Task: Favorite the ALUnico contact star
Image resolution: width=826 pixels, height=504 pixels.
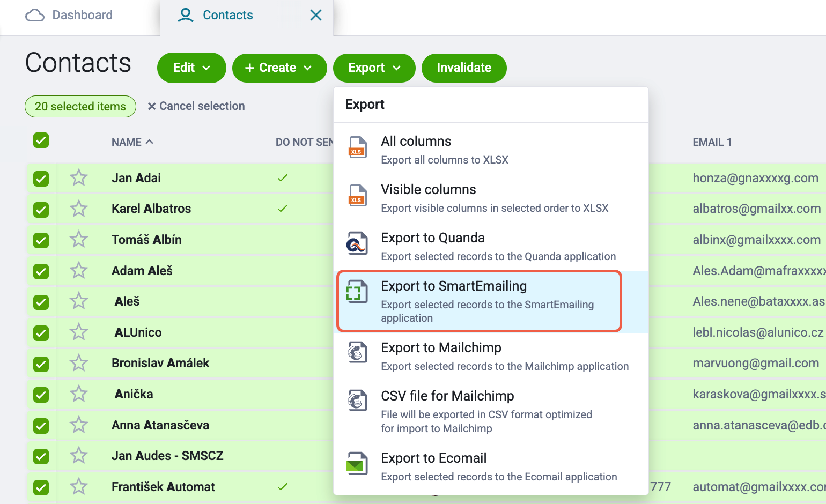Action: coord(79,332)
